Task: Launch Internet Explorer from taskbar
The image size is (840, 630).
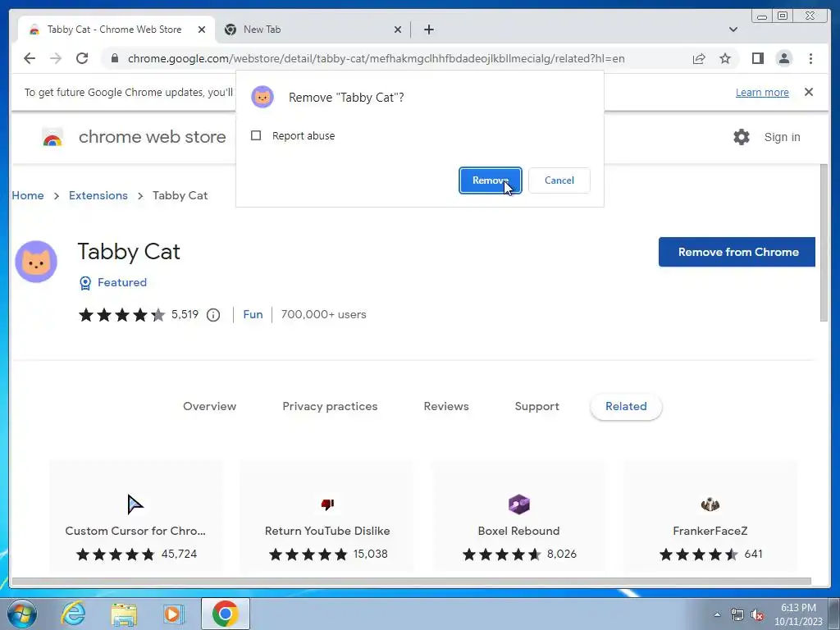Action: coord(73,614)
